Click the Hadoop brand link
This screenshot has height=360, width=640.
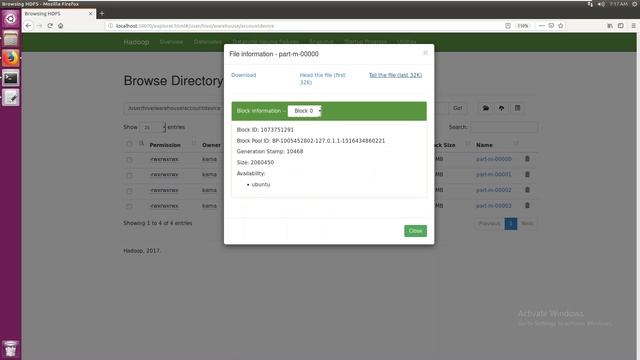tap(136, 42)
